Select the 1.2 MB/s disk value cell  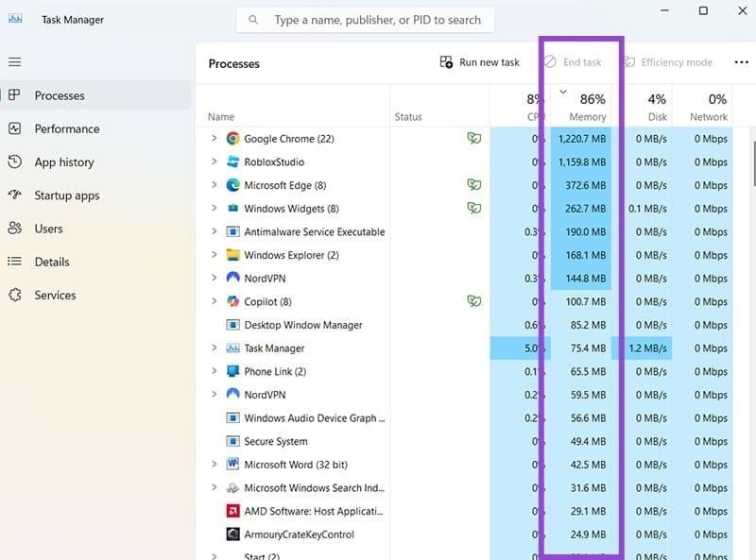click(x=642, y=348)
